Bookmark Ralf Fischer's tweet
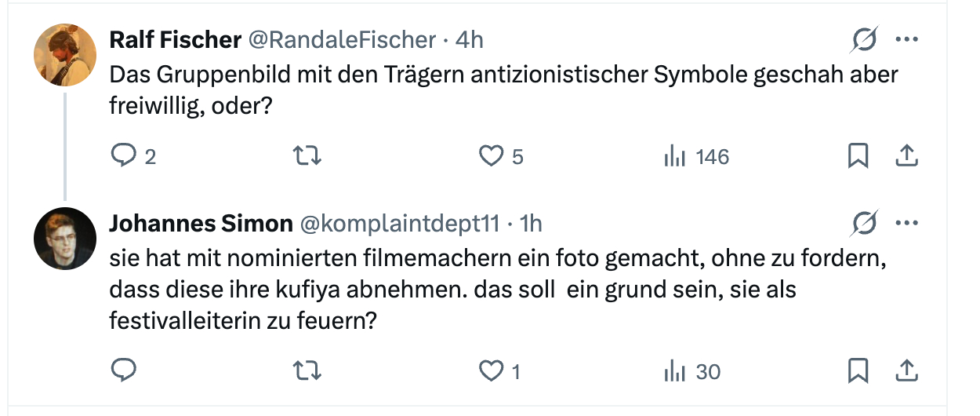Viewport: 980px width, 416px height. pyautogui.click(x=858, y=156)
